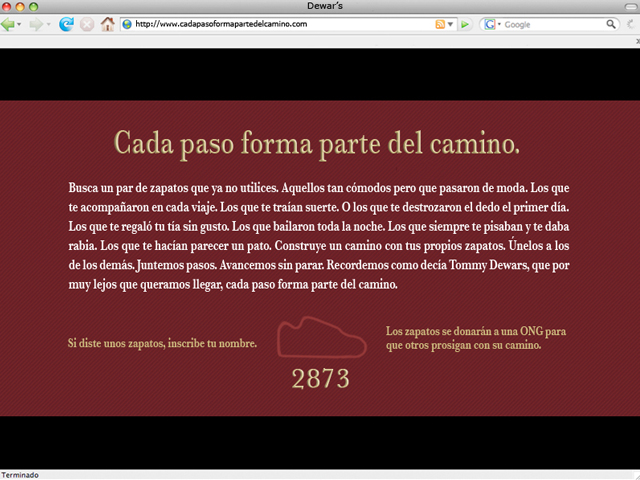640x480 pixels.
Task: Click "Si diste unos zapatos, inscribe tu nombre"
Action: (x=162, y=343)
